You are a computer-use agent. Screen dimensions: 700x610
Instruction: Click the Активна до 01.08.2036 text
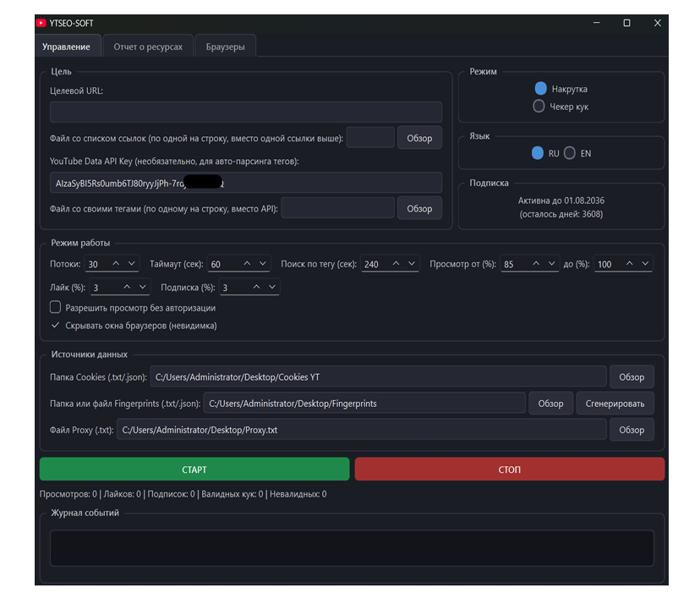[x=561, y=201]
